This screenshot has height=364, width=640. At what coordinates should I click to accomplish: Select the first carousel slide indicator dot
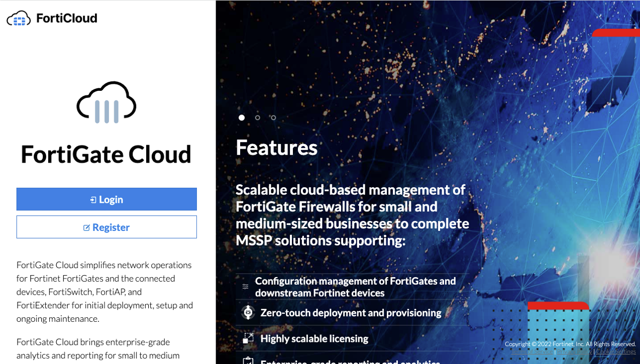(x=242, y=117)
